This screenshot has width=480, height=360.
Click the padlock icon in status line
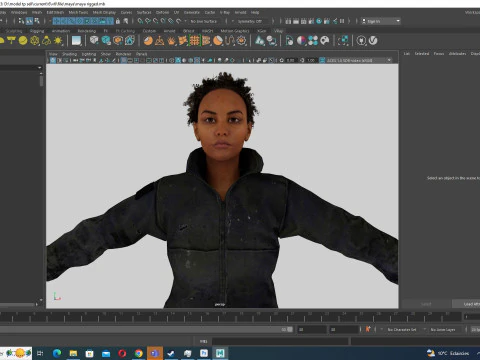coord(118,21)
